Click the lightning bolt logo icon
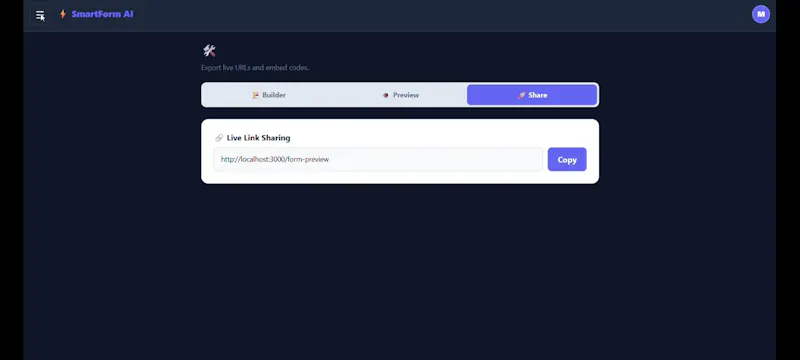 point(63,14)
